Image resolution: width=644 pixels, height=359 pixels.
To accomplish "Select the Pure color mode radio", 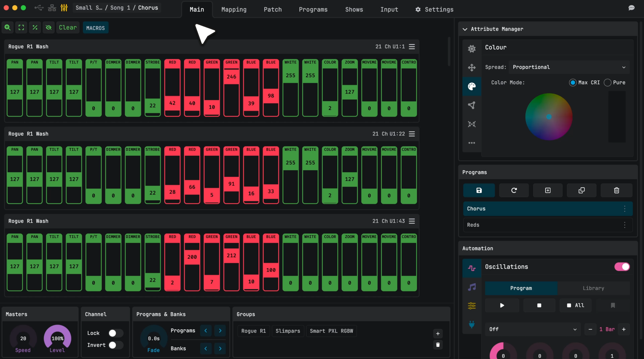I will coord(608,83).
